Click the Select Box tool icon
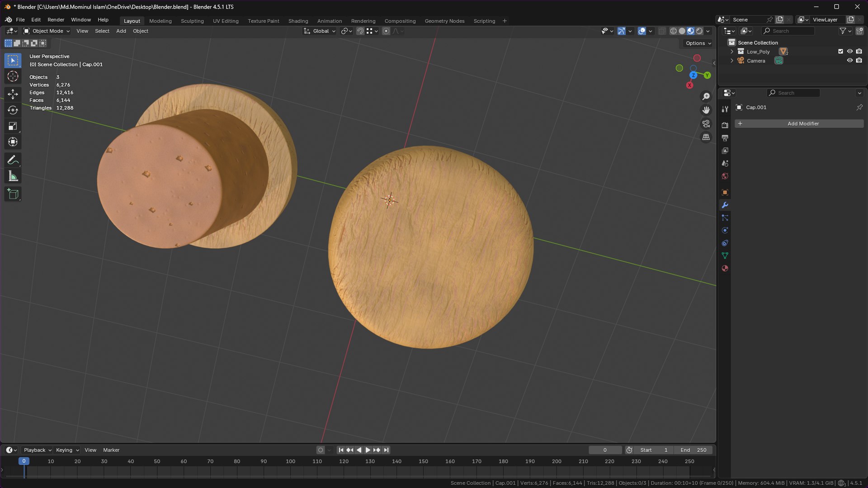This screenshot has height=488, width=868. click(x=13, y=60)
